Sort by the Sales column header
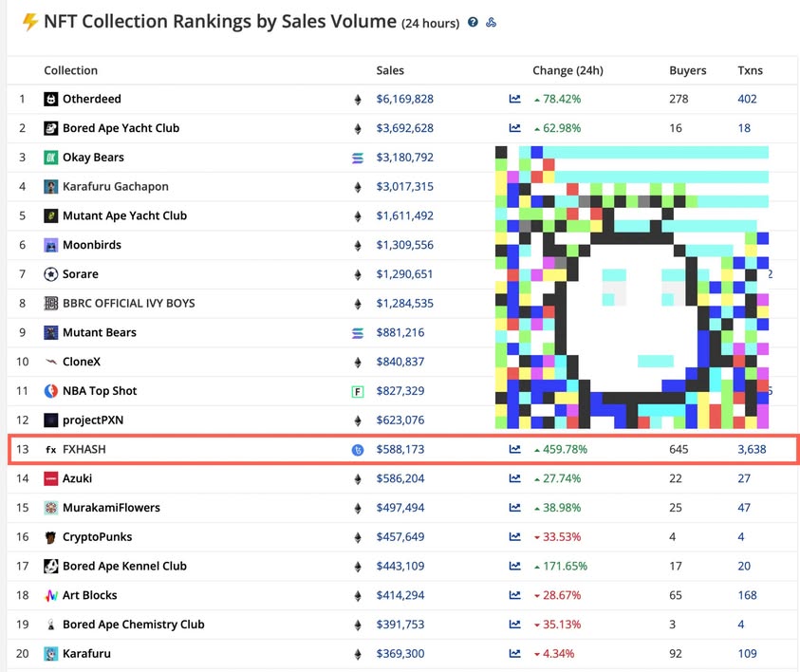 click(x=390, y=70)
